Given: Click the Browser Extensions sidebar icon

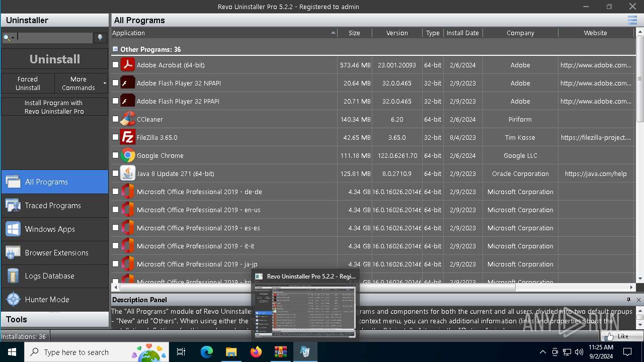Looking at the screenshot, I should click(x=13, y=252).
